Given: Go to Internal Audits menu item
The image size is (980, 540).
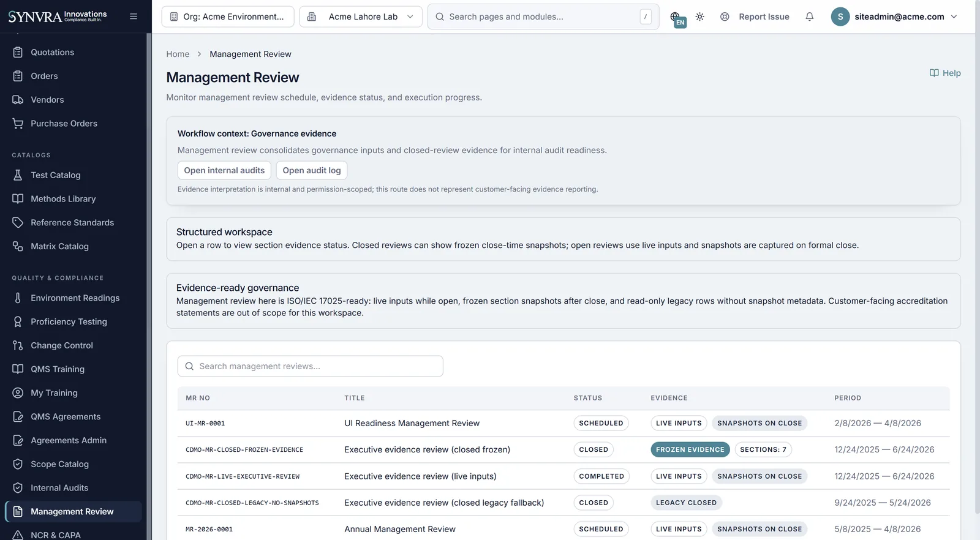Looking at the screenshot, I should [x=73, y=488].
